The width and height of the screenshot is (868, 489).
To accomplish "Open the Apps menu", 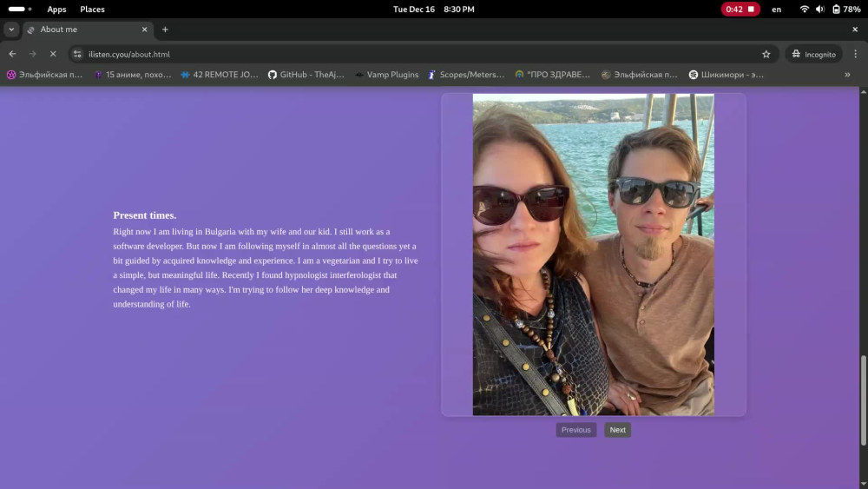I will (x=56, y=9).
